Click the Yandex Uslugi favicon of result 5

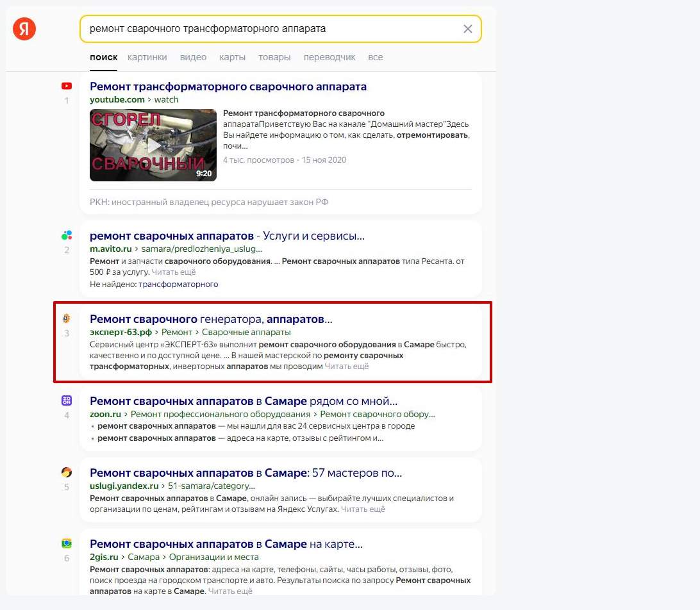pos(67,472)
